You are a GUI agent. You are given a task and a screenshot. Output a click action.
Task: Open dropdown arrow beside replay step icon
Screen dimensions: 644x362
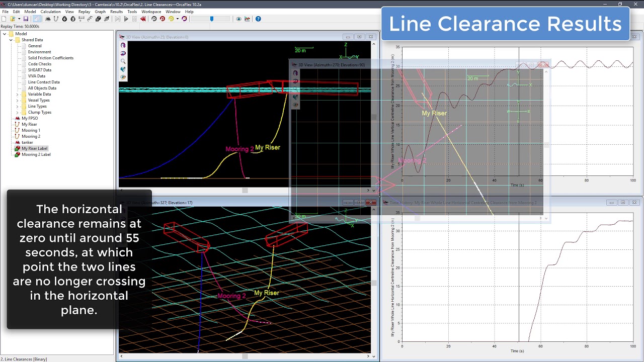tap(178, 19)
